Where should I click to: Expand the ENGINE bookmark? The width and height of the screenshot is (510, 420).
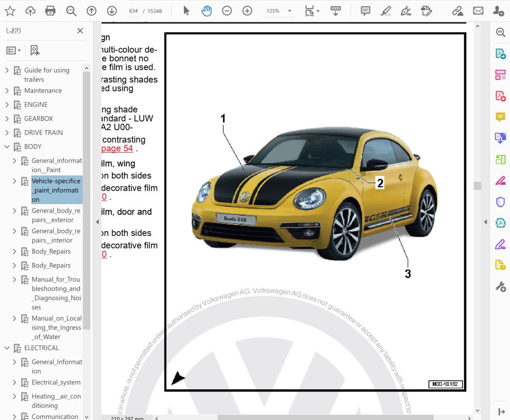pos(7,105)
